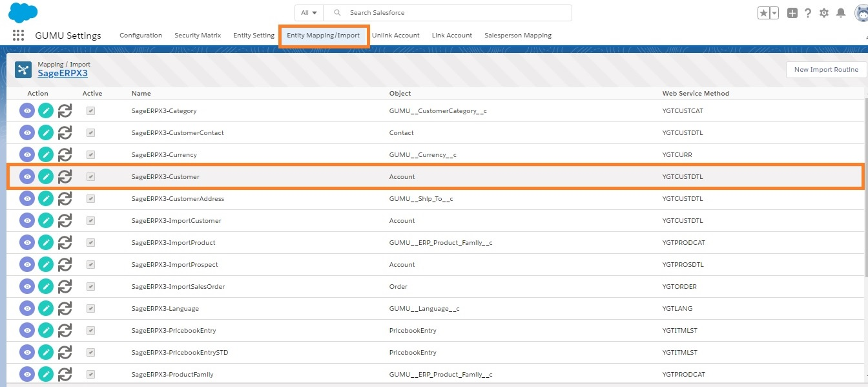Toggle Active checkbox for SageERPX3-CustomerAddress
The width and height of the screenshot is (868, 387).
pyautogui.click(x=91, y=199)
